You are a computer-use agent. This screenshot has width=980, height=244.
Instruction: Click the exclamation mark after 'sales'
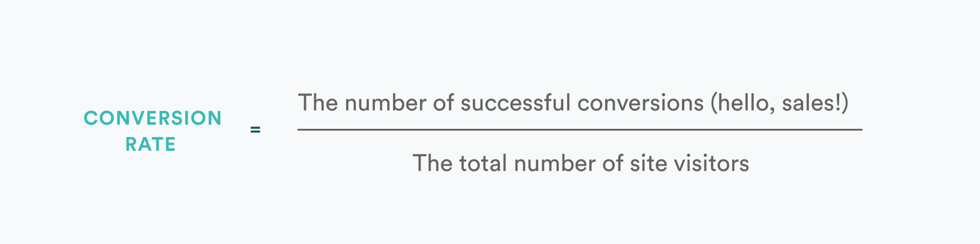pyautogui.click(x=837, y=103)
